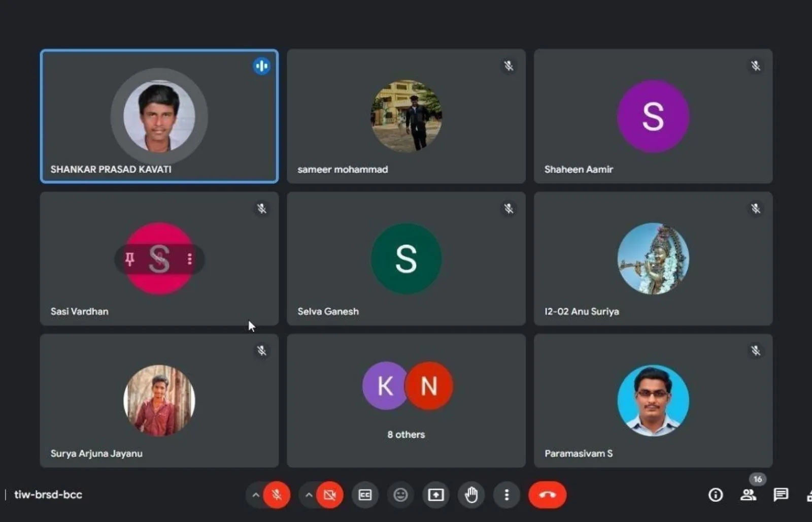812x522 pixels.
Task: Select Paramasivam S participant tile
Action: 653,401
